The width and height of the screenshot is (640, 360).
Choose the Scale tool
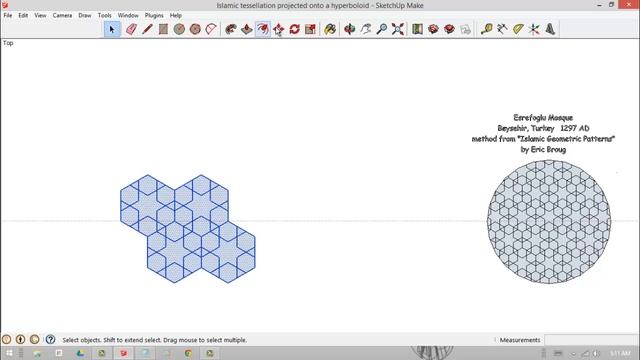click(311, 29)
